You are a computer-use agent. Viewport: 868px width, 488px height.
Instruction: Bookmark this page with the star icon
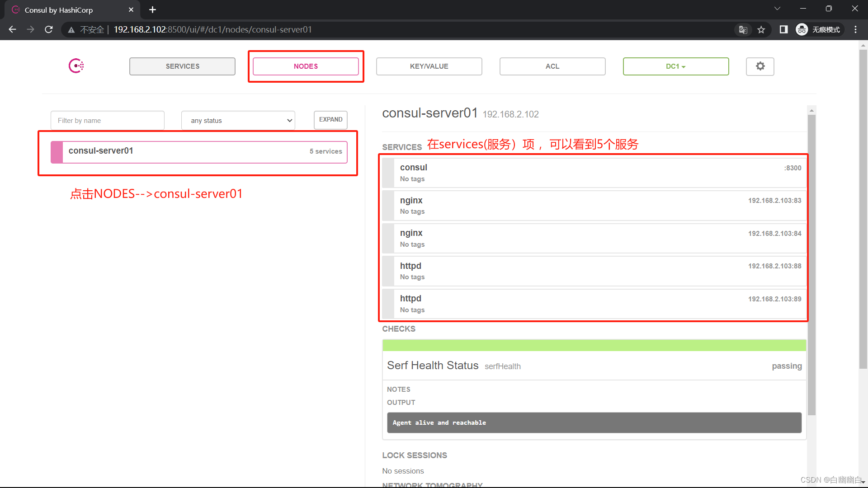tap(761, 30)
